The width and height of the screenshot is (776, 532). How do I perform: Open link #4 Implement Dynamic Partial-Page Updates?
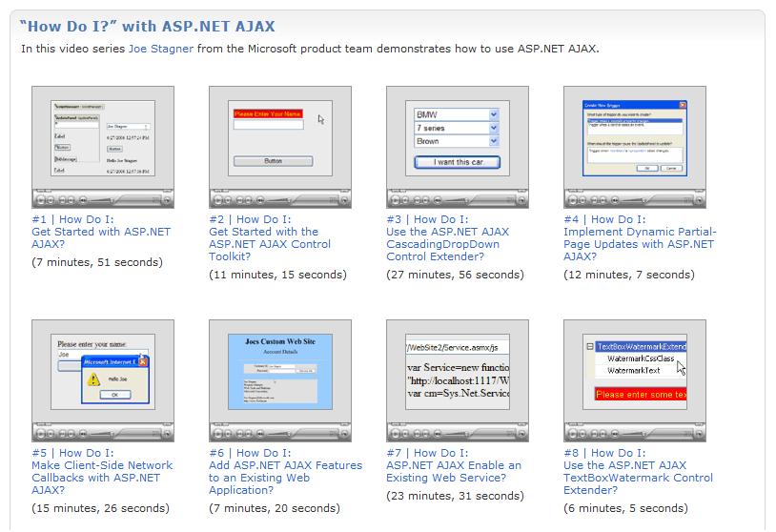point(640,238)
